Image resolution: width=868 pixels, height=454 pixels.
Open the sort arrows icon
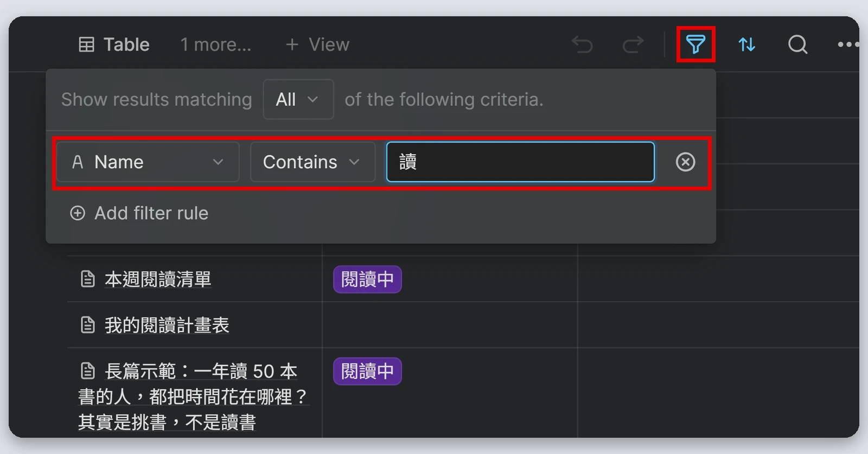point(746,44)
